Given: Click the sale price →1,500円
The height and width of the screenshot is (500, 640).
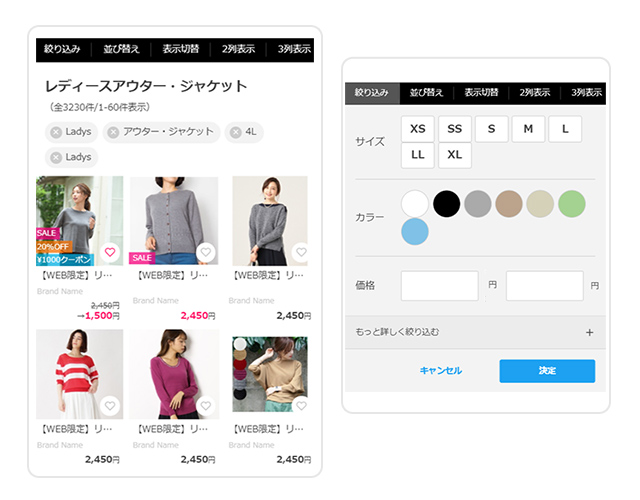Looking at the screenshot, I should tap(98, 316).
